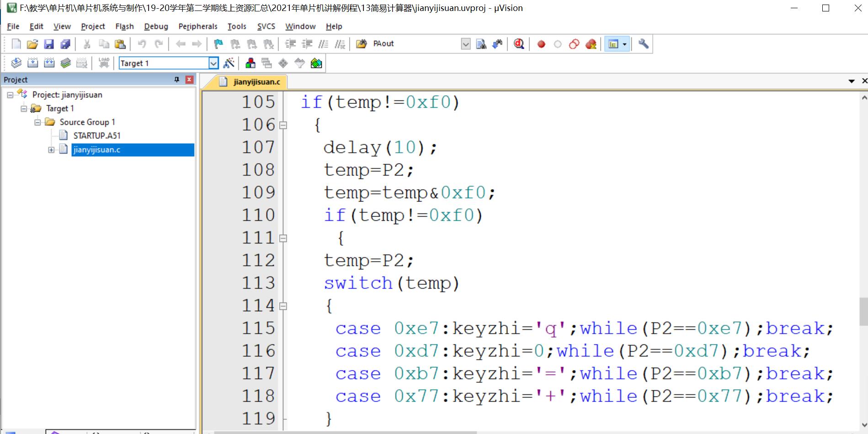Viewport: 868px width, 434px height.
Task: Toggle Project window layout button
Action: 613,44
